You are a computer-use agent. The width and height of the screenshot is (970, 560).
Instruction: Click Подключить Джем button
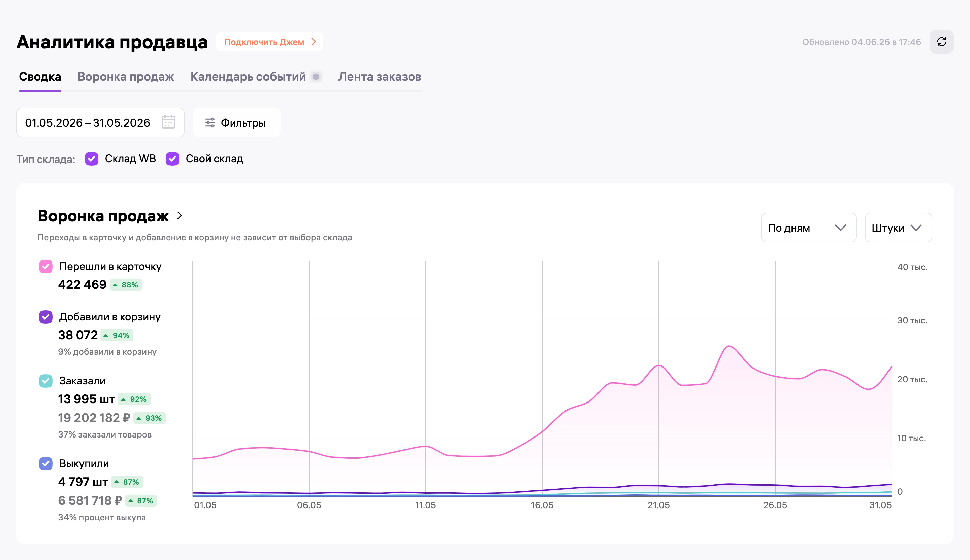[270, 42]
